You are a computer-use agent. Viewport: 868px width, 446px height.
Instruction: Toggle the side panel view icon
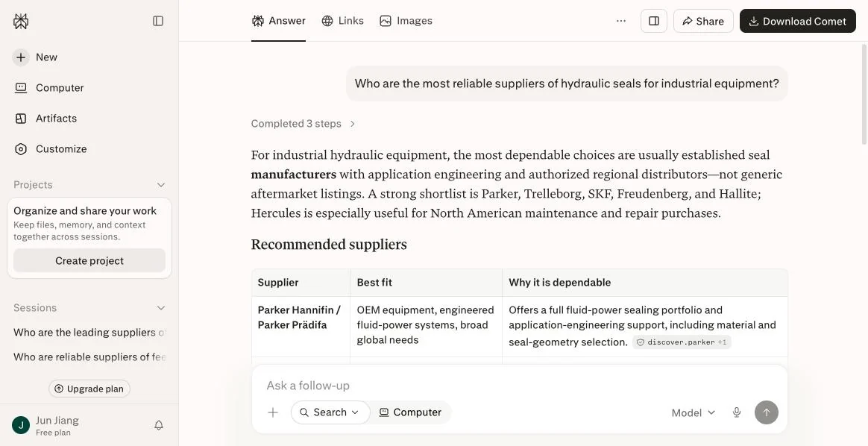(x=654, y=21)
